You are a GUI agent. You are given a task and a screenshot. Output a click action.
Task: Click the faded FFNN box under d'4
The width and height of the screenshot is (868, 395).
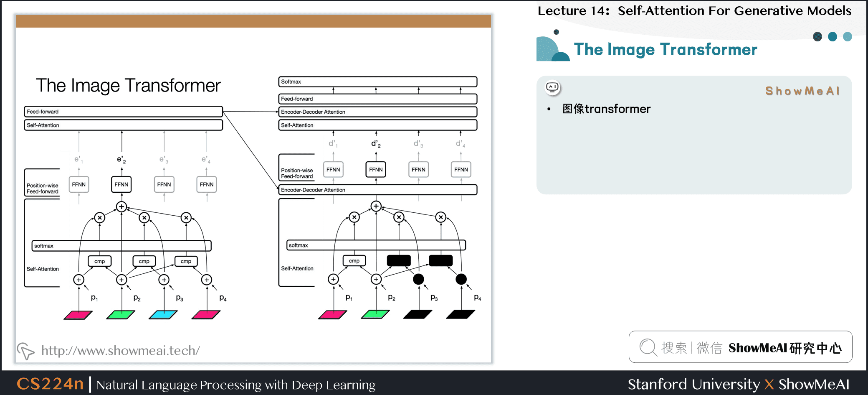click(461, 169)
